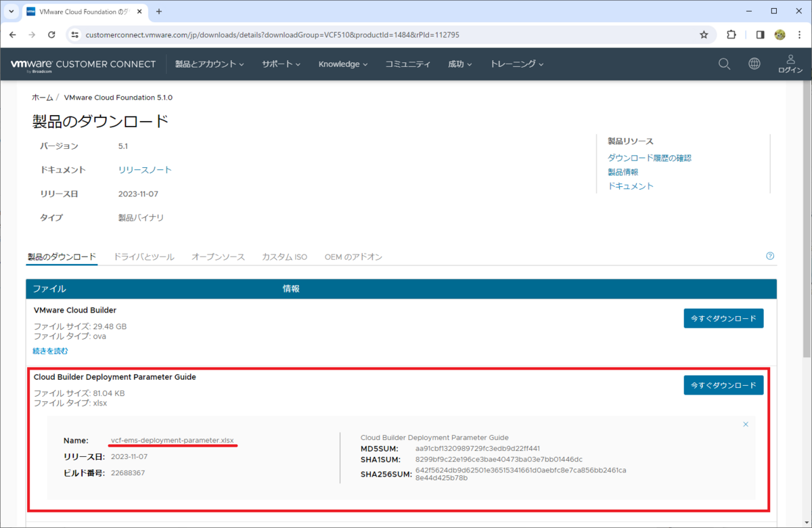Reload the page with the refresh icon
812x528 pixels.
[x=51, y=35]
